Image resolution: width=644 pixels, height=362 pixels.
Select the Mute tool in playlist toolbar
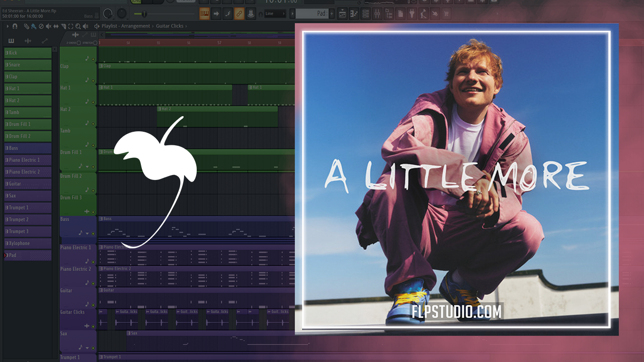48,26
